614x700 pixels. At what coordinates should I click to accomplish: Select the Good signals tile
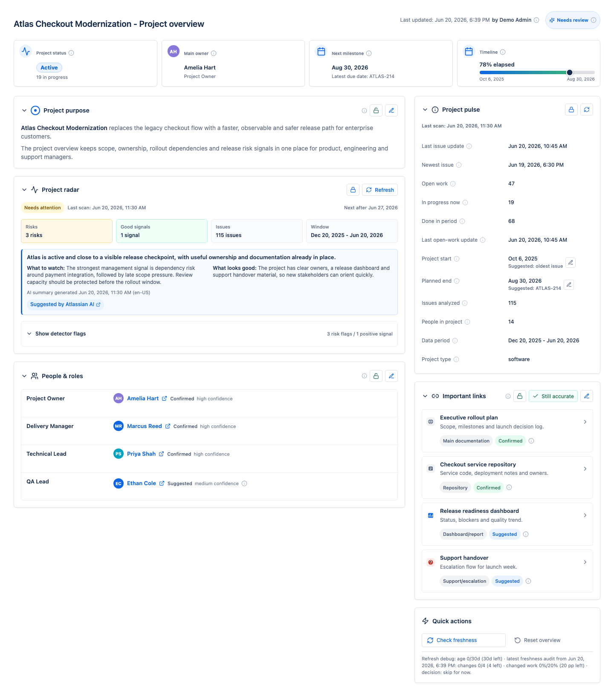(x=162, y=231)
